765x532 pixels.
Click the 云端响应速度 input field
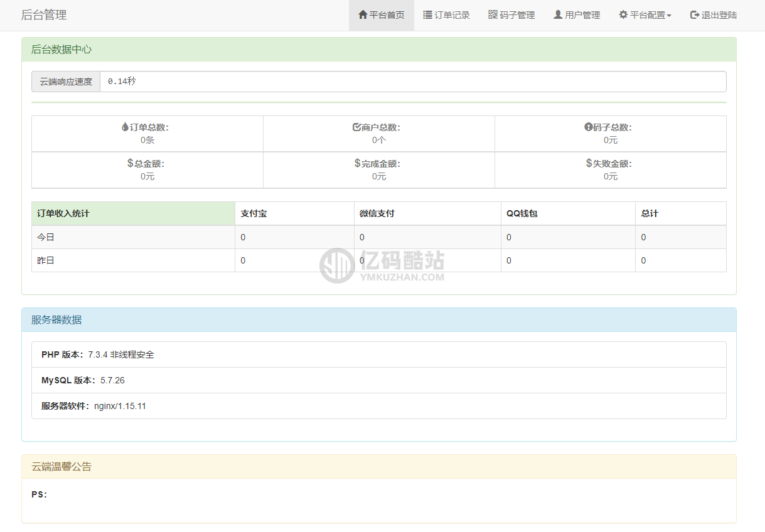tap(413, 82)
